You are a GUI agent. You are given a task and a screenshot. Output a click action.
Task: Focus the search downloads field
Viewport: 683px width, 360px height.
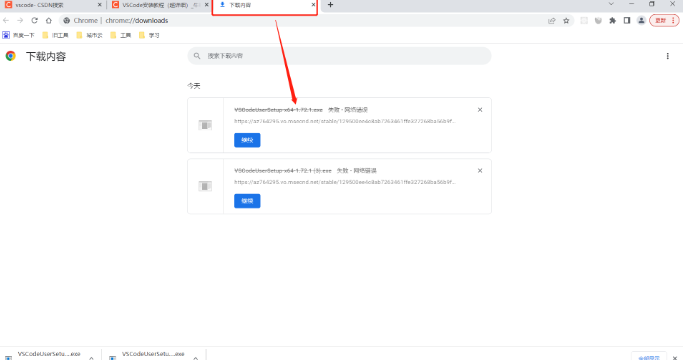[x=339, y=56]
